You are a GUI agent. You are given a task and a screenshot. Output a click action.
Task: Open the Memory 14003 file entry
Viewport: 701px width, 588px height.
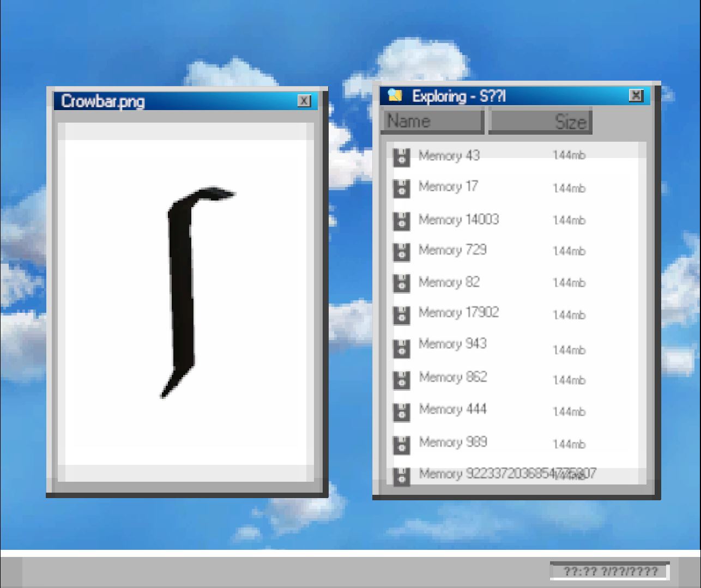458,220
